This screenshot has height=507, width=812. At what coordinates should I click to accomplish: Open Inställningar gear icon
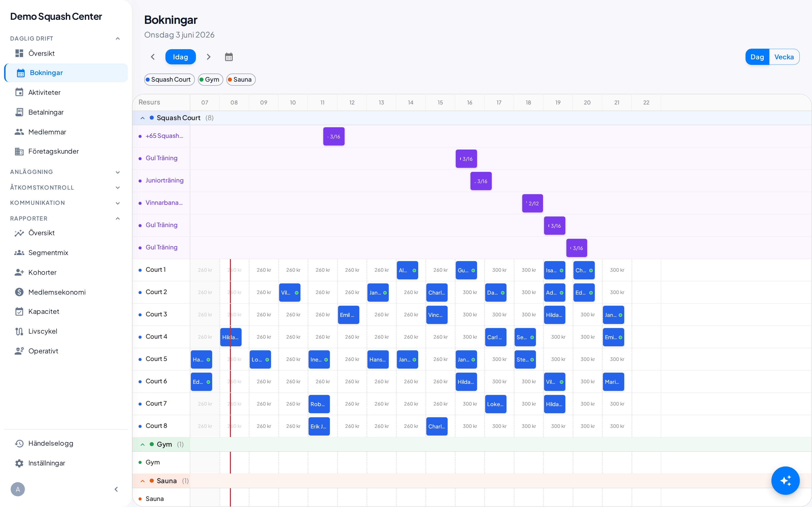(x=19, y=463)
